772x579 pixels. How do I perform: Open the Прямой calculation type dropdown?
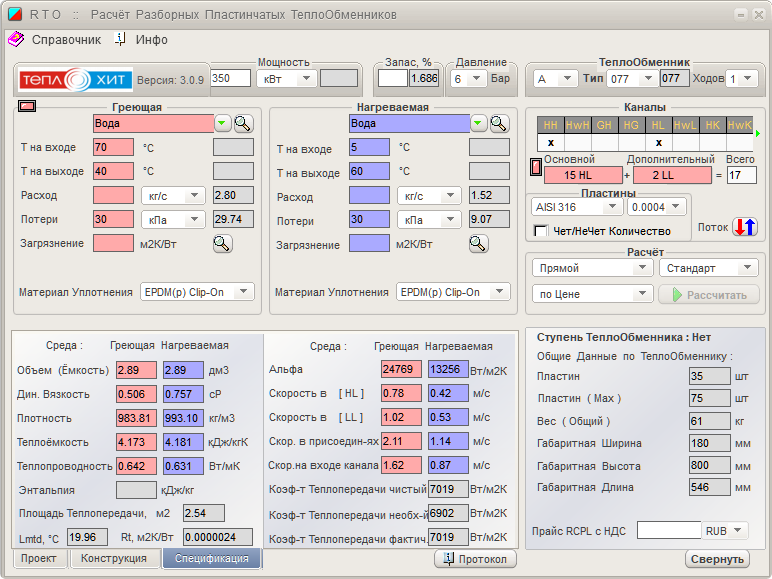(x=593, y=268)
